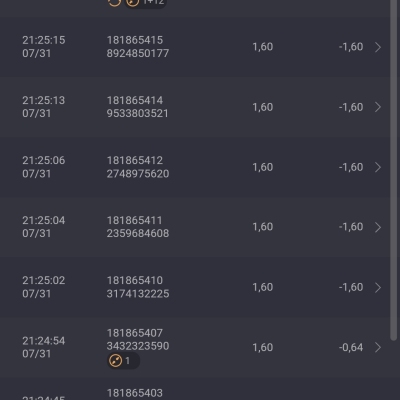This screenshot has width=400, height=400.
Task: Click the 21:25:06 timestamp entry
Action: 44,167
